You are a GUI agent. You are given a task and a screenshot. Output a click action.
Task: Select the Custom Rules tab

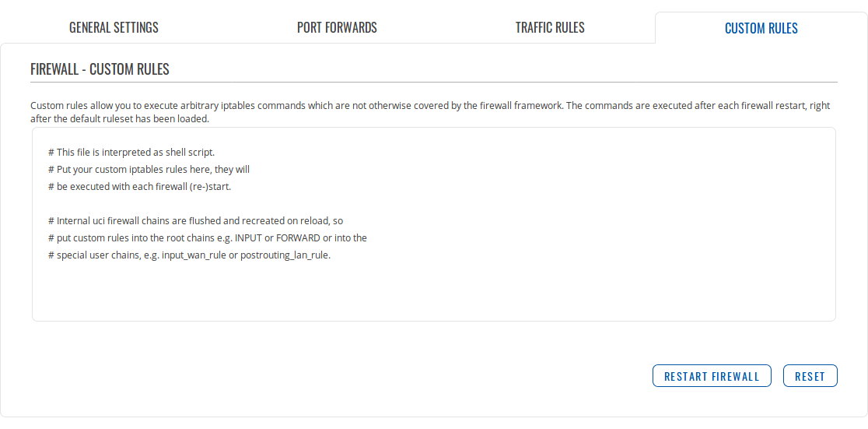761,29
